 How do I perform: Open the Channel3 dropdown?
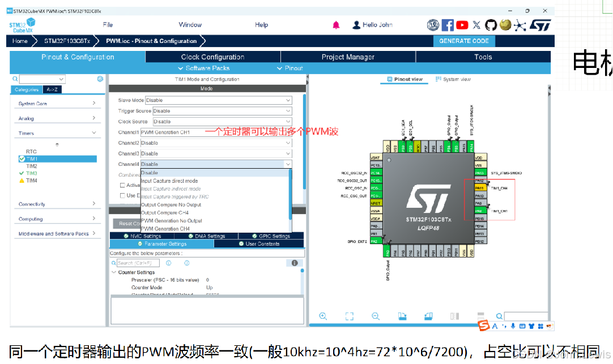tap(216, 153)
